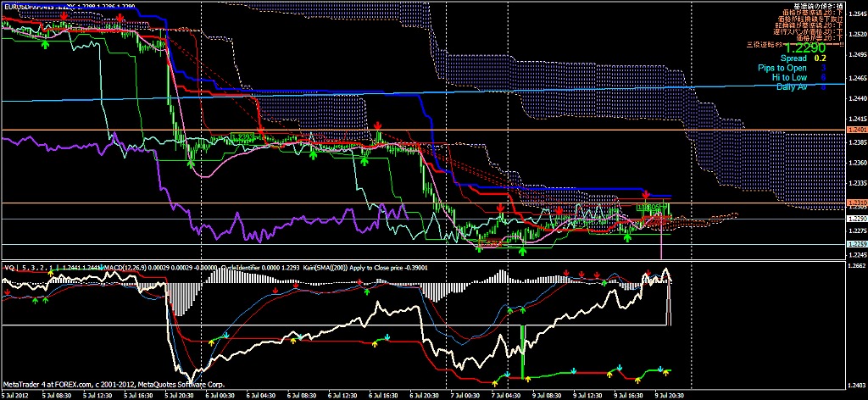
Task: Click the red sell arrow near 6 Jul 16:30
Action: [x=378, y=126]
